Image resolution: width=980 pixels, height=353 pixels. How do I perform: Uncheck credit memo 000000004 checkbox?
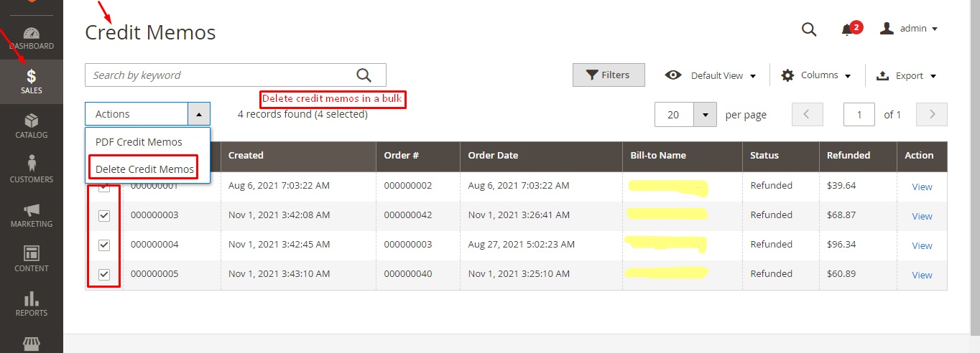(x=104, y=245)
